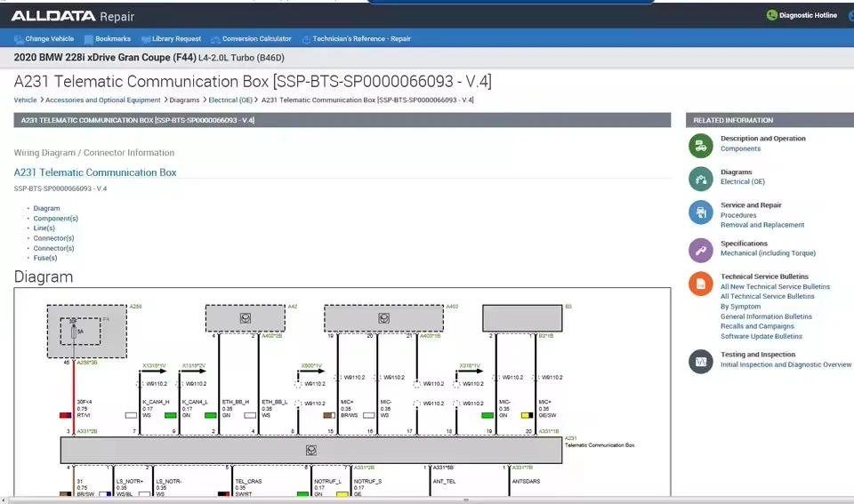Click the A258 component box in diagram
The height and width of the screenshot is (504, 854).
[87, 332]
